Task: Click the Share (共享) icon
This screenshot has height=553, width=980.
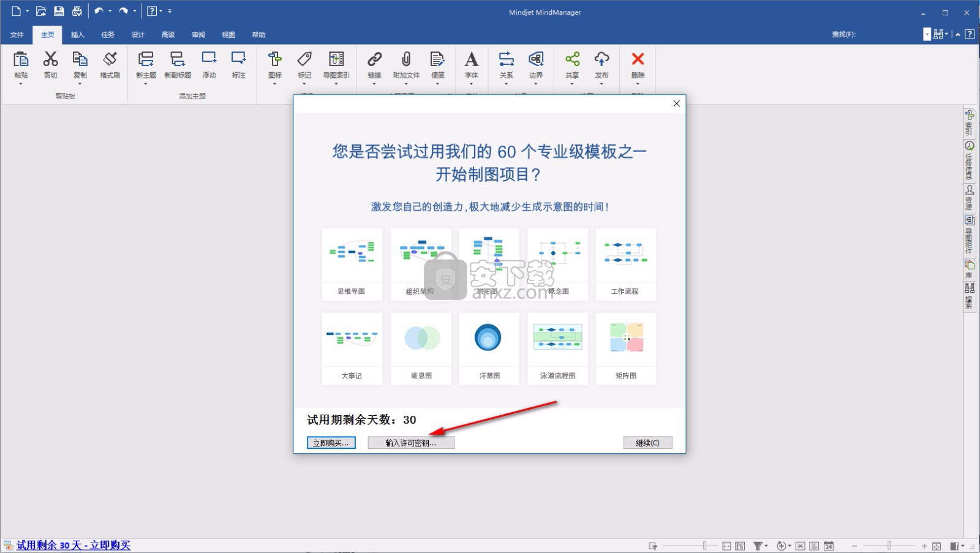Action: [x=572, y=59]
